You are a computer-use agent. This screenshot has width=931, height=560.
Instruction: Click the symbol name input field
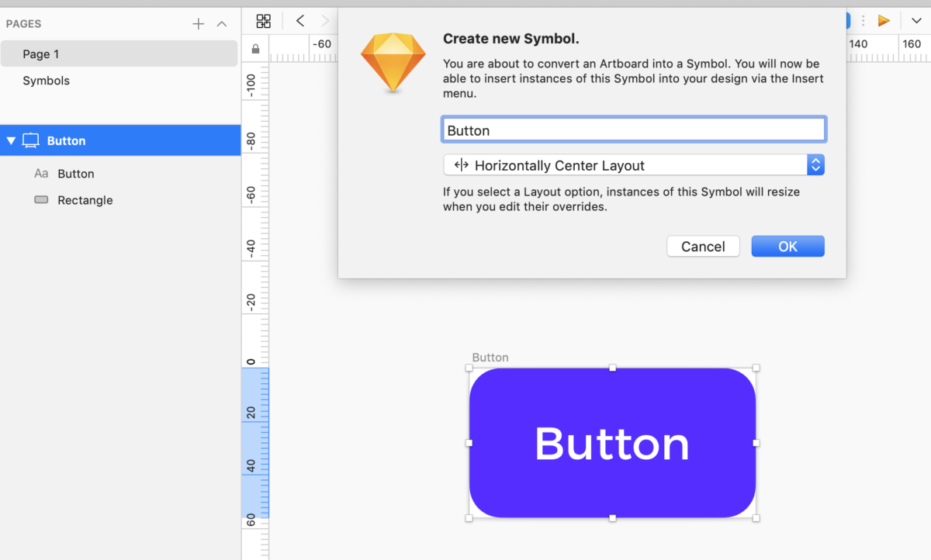pos(633,129)
